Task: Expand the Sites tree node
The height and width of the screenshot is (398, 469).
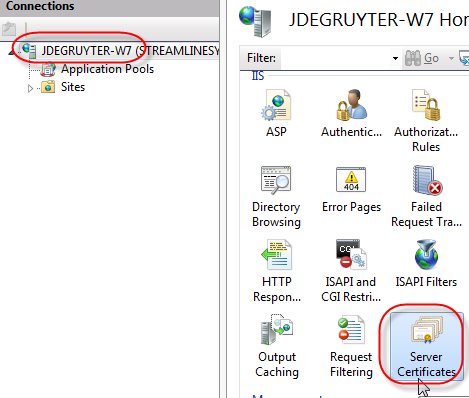Action: (30, 88)
